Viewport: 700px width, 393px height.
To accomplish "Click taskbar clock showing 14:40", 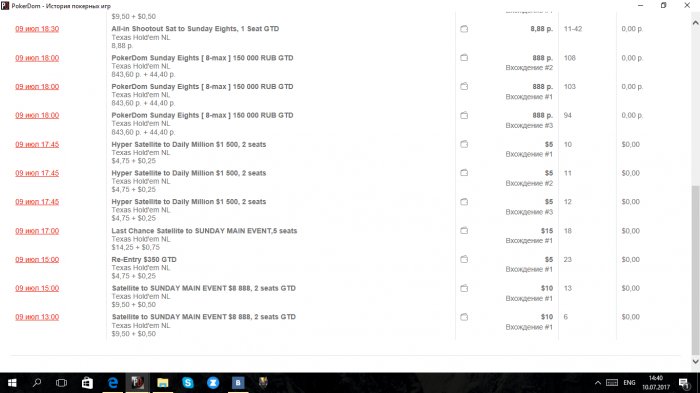I will [x=656, y=383].
